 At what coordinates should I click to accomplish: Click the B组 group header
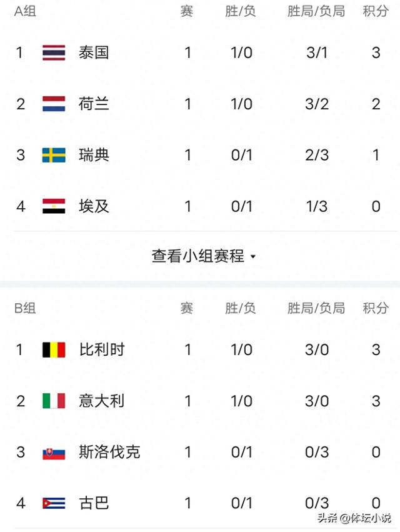(25, 308)
